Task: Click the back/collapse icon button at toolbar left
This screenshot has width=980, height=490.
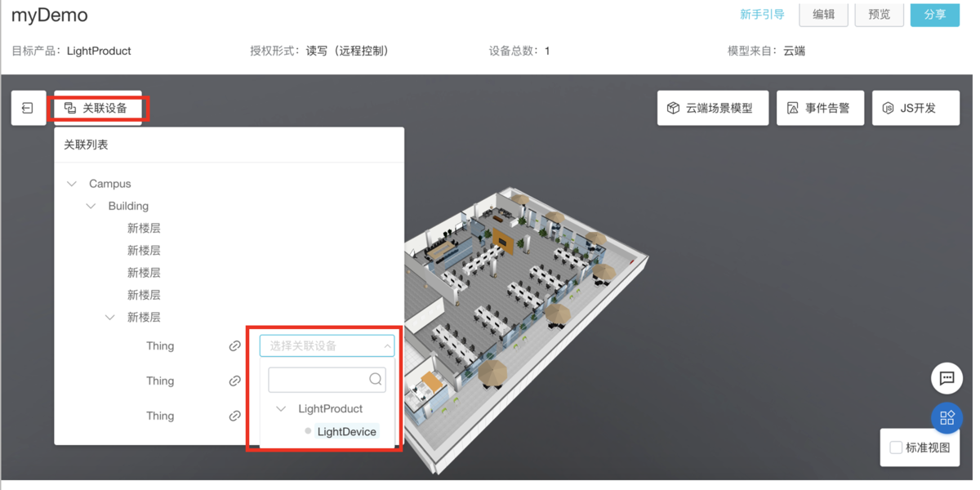Action: point(28,108)
